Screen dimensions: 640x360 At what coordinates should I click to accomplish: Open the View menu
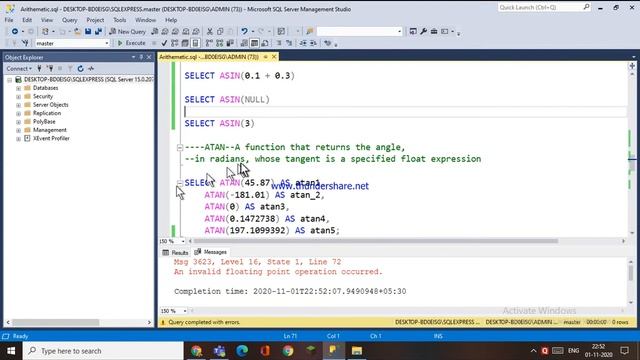coord(47,20)
